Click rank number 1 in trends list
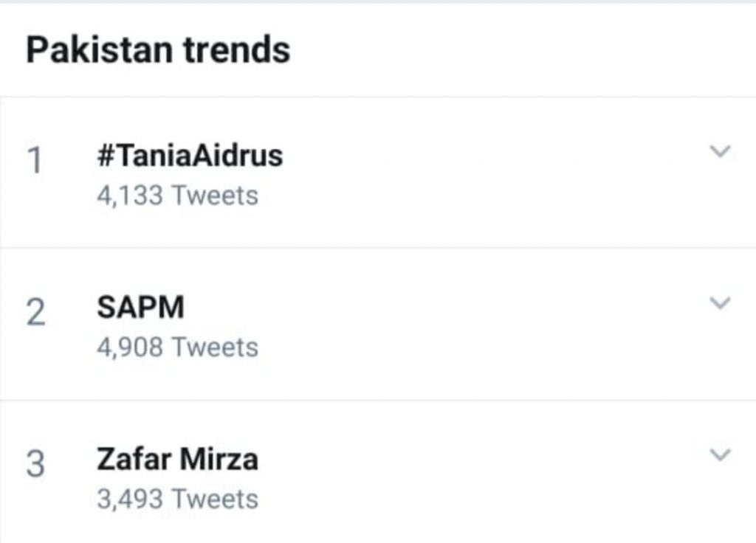Viewport: 756px width, 543px height. point(35,162)
